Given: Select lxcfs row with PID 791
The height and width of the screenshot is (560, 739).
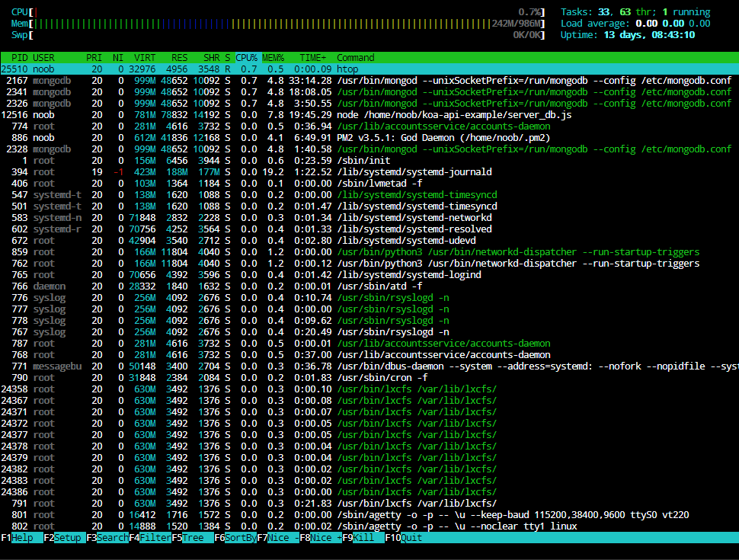Looking at the screenshot, I should tap(369, 504).
